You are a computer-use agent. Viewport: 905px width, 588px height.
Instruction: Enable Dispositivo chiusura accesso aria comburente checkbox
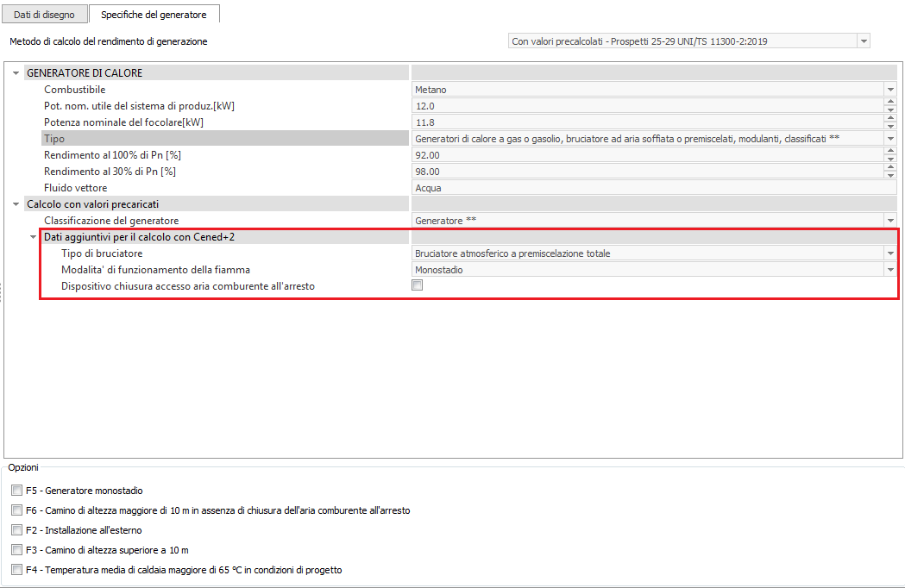418,286
